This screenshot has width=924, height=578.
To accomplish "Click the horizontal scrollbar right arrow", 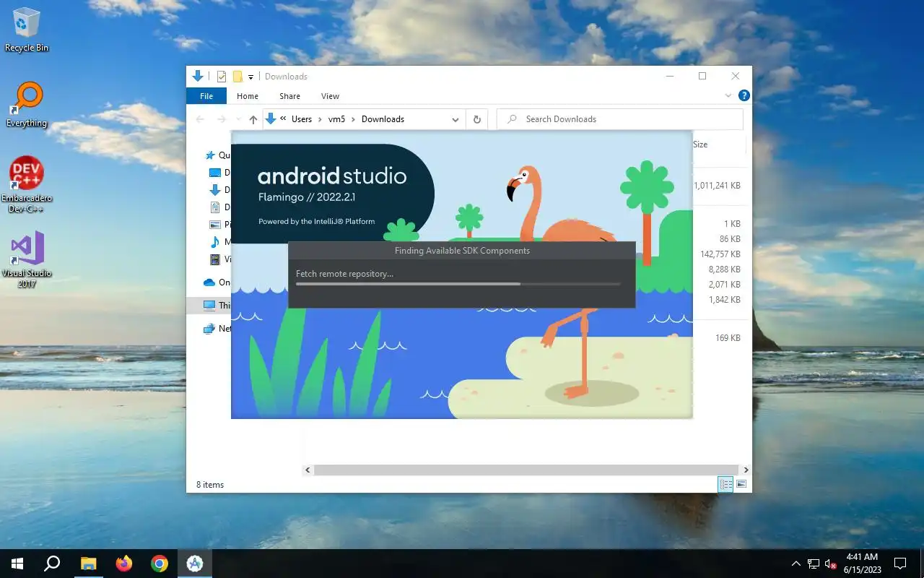I will click(x=746, y=470).
